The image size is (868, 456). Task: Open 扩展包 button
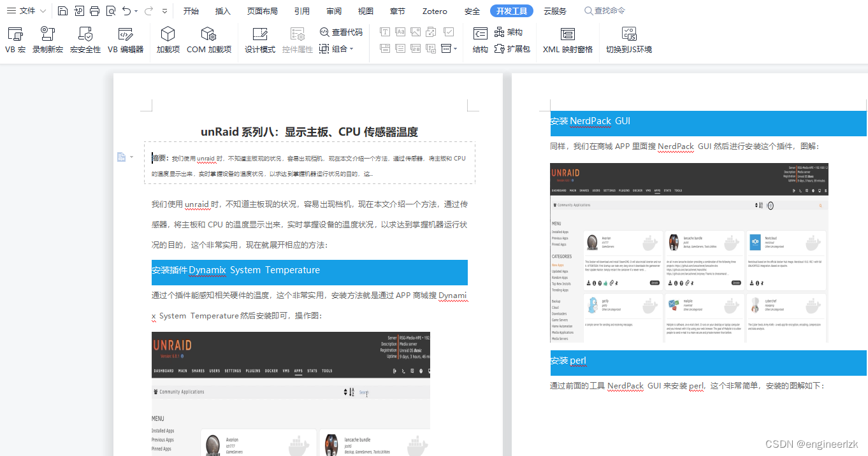pyautogui.click(x=512, y=49)
